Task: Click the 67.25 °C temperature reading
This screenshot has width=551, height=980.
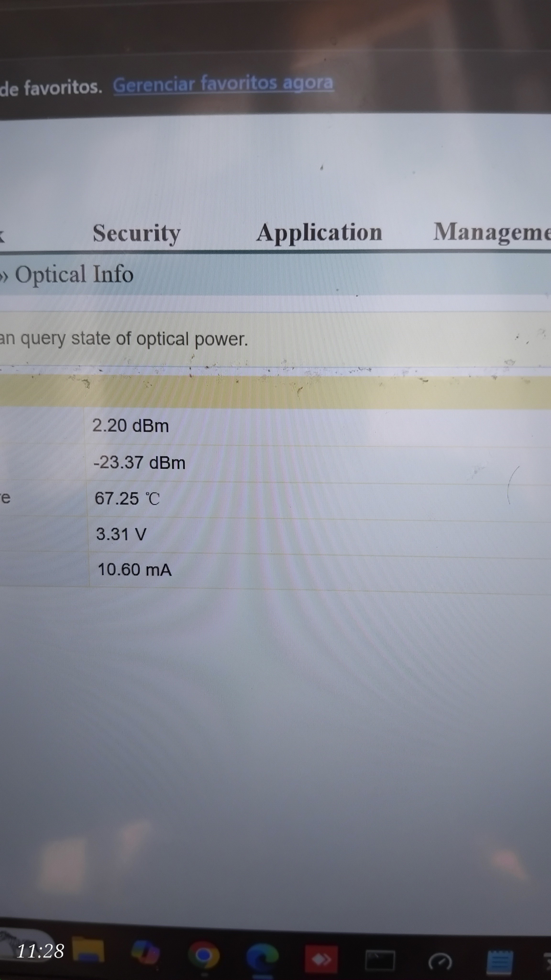Action: coord(127,498)
